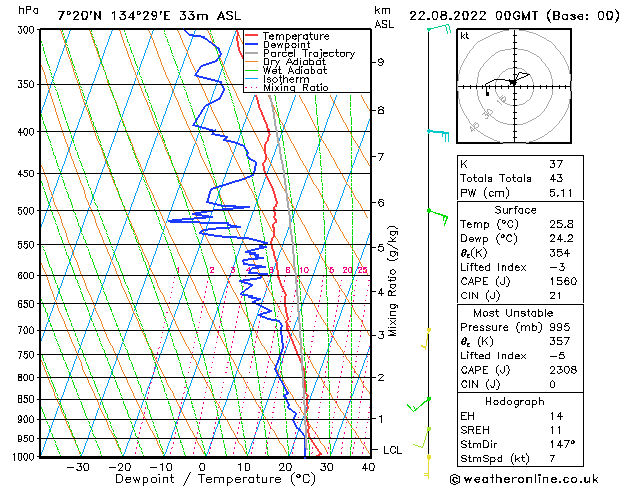Click the date heading '22.08.2022 00GMT (Base: 00)'

514,16
